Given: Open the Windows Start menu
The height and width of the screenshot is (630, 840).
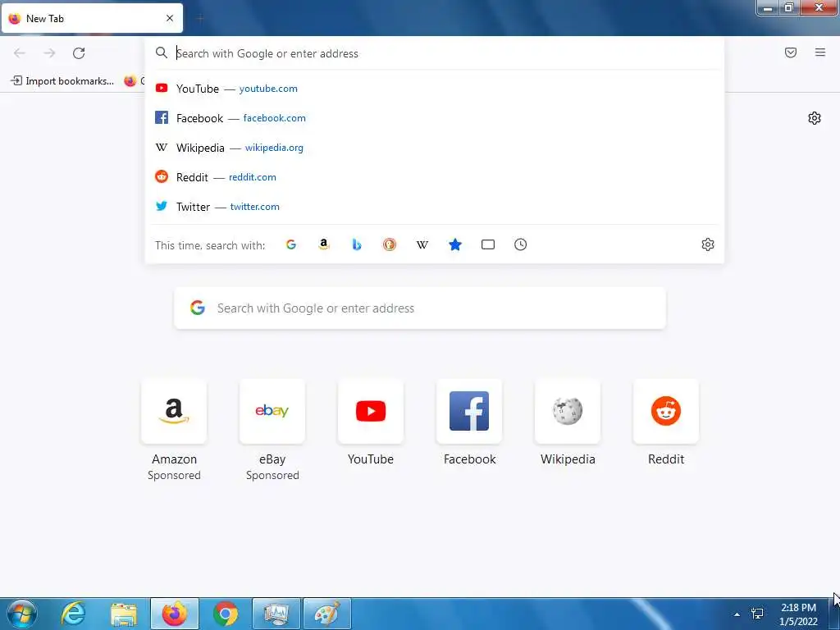Looking at the screenshot, I should tap(22, 614).
